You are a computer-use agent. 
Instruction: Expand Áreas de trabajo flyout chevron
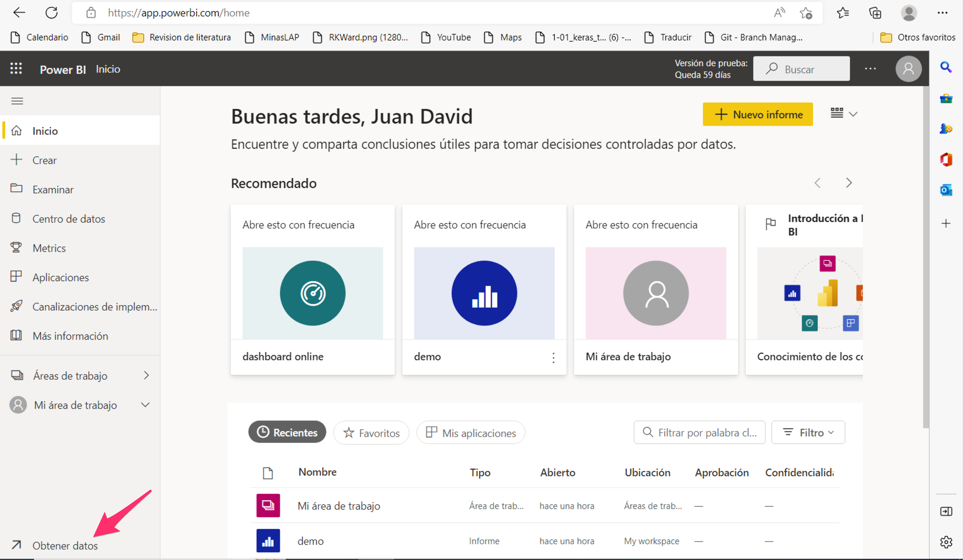tap(146, 375)
